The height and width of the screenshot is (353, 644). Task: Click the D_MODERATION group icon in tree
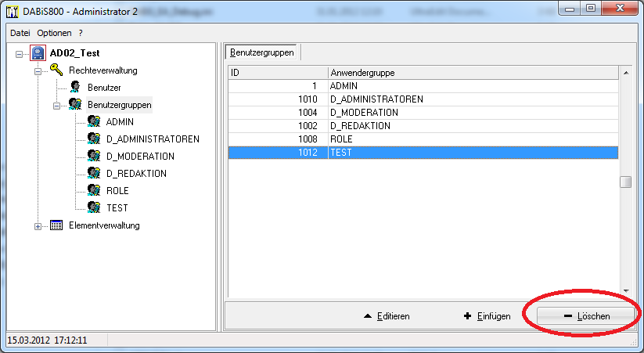click(94, 156)
